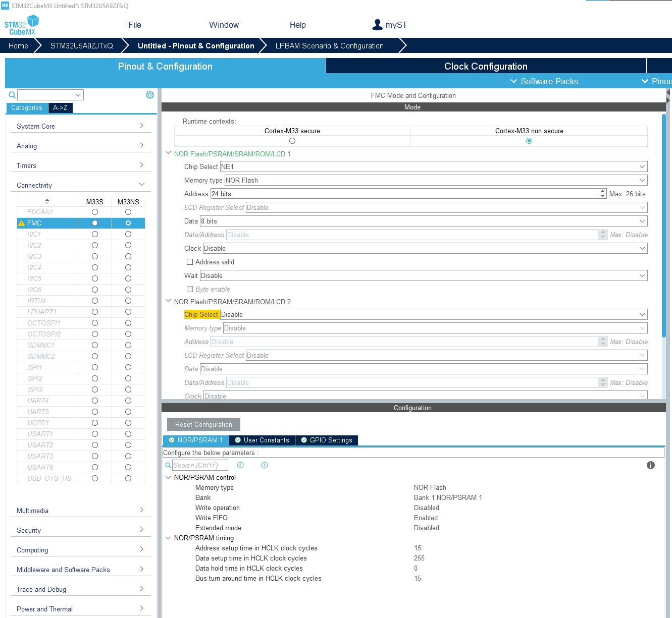
Task: Collapse NOR Flash/PSRAM/SRAM/ROM/LCD 1 section
Action: click(x=168, y=153)
